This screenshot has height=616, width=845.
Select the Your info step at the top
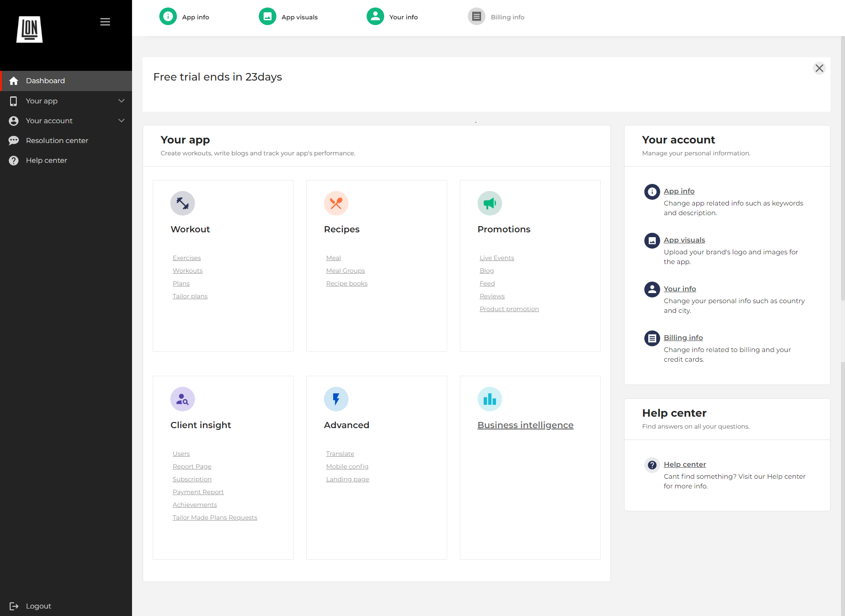pyautogui.click(x=375, y=16)
